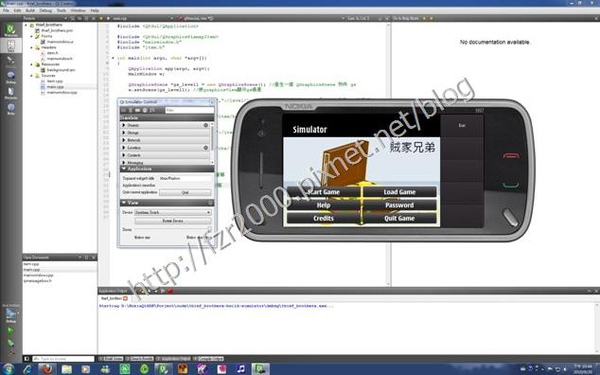Switch to Debug mode in the sidebar
The height and width of the screenshot is (375, 600).
(11, 77)
